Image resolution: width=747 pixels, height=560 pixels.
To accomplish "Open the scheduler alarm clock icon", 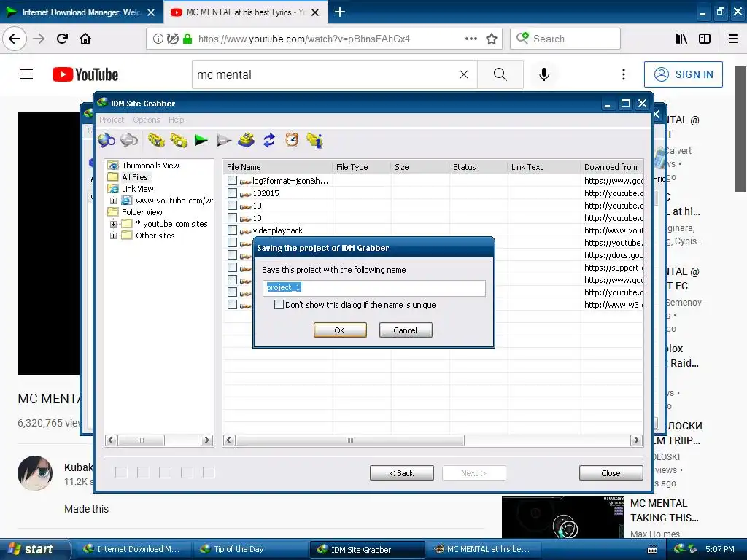I will pos(292,139).
